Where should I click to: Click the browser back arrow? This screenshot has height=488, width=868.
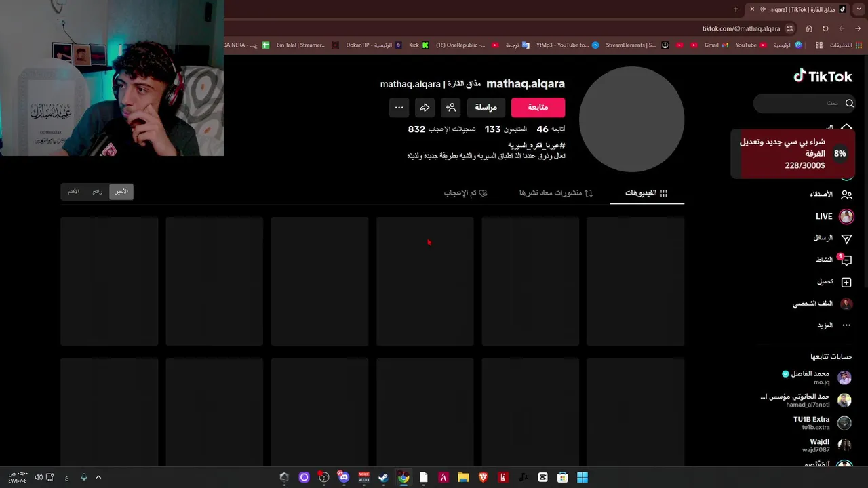click(858, 28)
